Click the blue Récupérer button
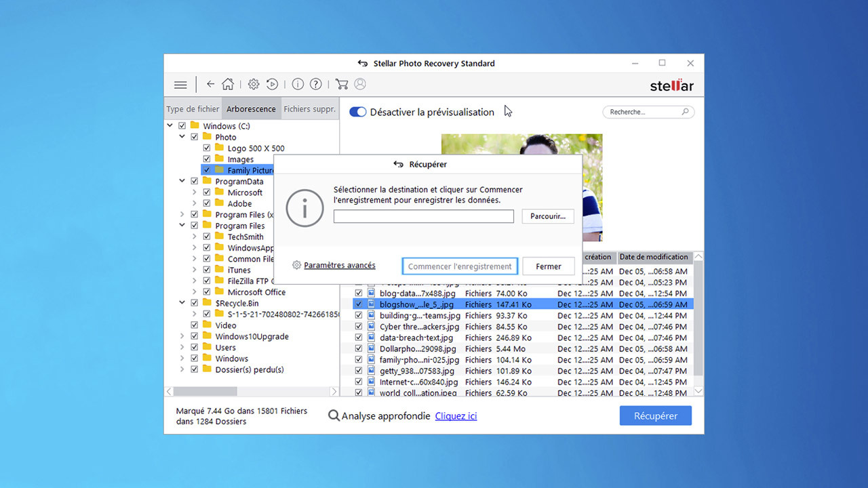 [x=656, y=416]
